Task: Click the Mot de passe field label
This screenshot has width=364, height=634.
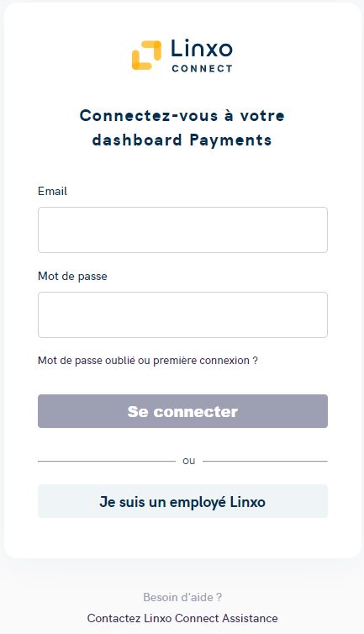Action: 72,276
